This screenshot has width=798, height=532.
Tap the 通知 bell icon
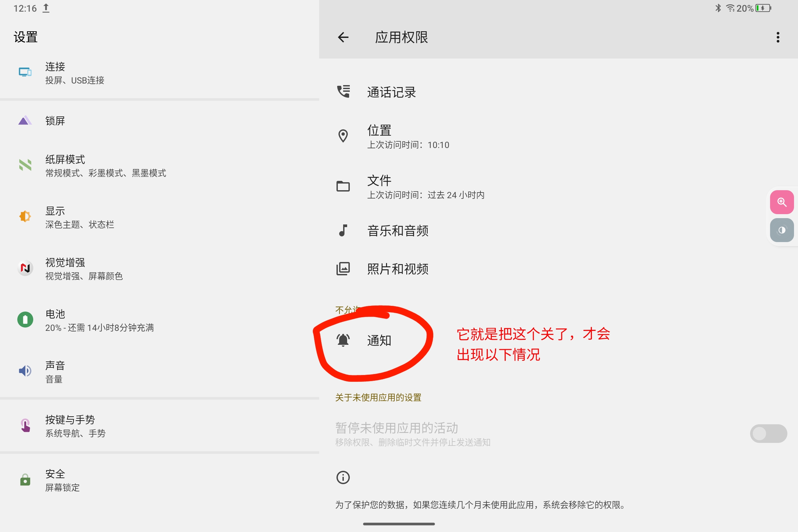pos(343,340)
